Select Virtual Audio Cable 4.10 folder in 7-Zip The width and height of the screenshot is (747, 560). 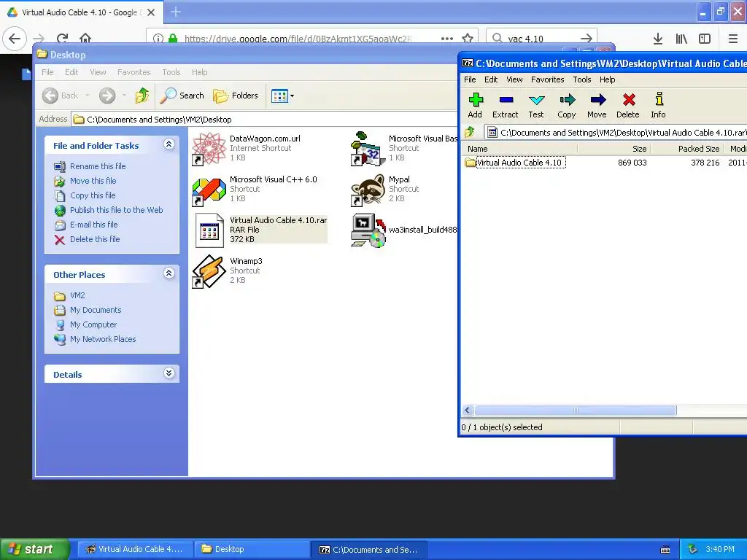pyautogui.click(x=514, y=163)
